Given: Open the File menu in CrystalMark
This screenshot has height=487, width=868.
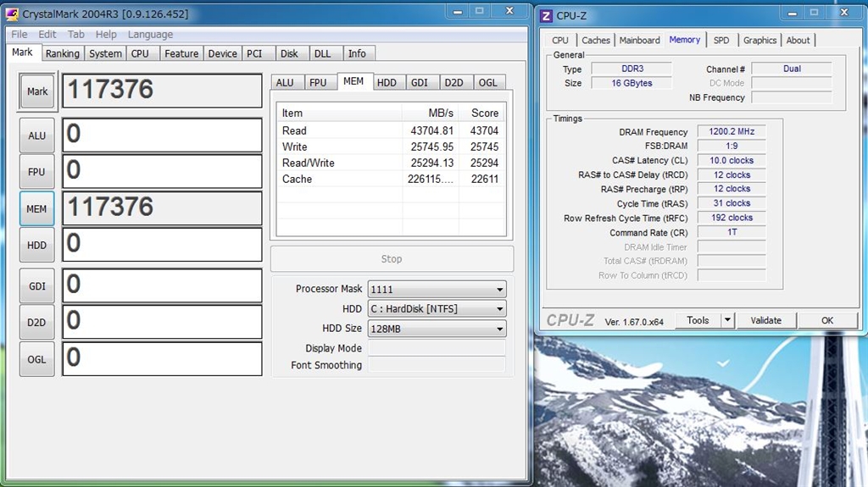Looking at the screenshot, I should (x=19, y=35).
